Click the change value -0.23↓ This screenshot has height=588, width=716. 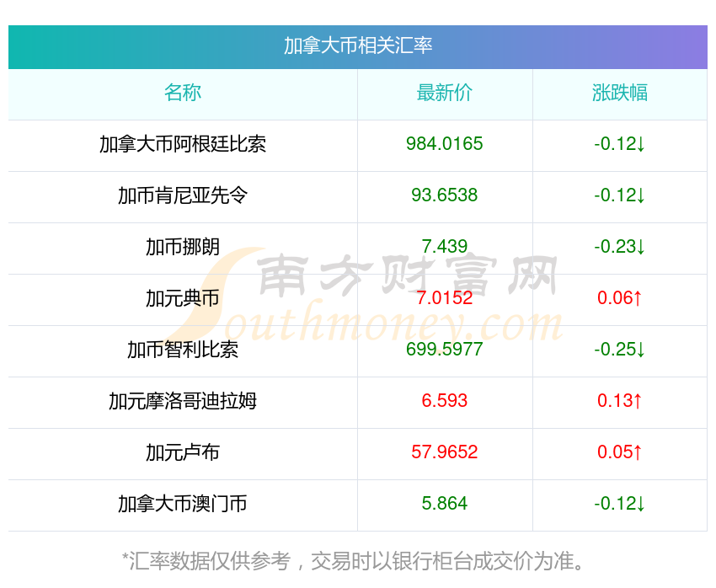620,247
